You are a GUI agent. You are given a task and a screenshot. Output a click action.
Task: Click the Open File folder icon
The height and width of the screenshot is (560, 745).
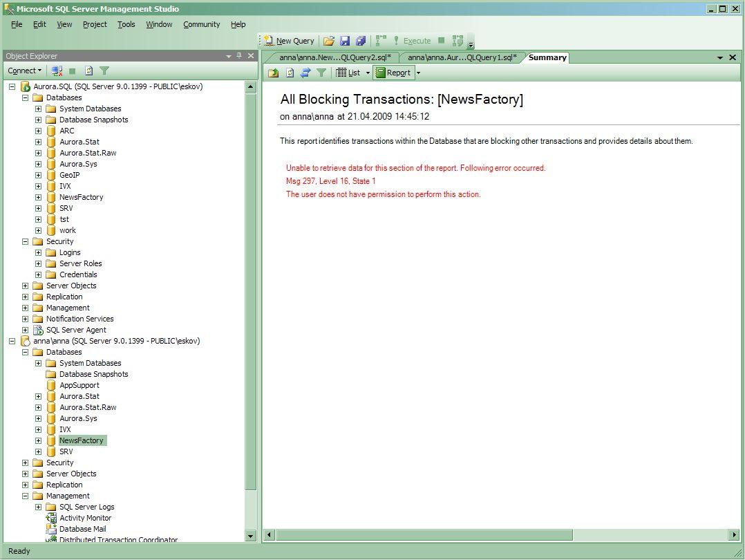point(329,41)
